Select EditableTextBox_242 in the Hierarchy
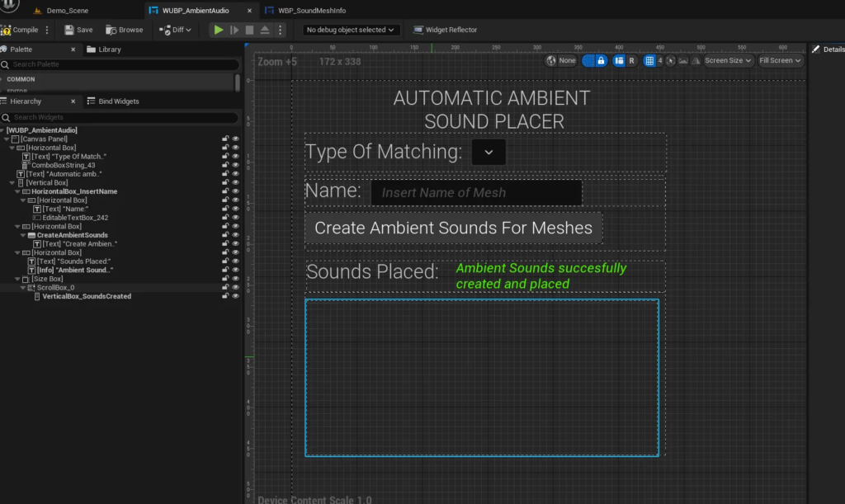 [75, 218]
